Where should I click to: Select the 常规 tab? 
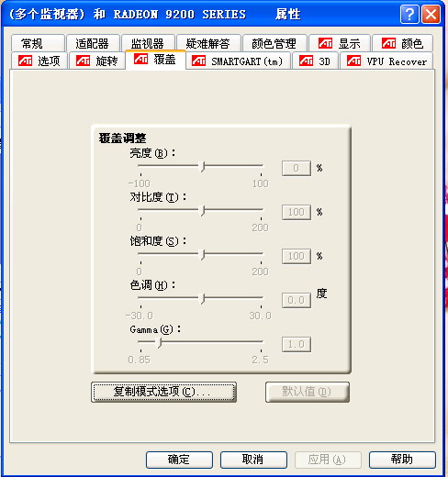38,43
